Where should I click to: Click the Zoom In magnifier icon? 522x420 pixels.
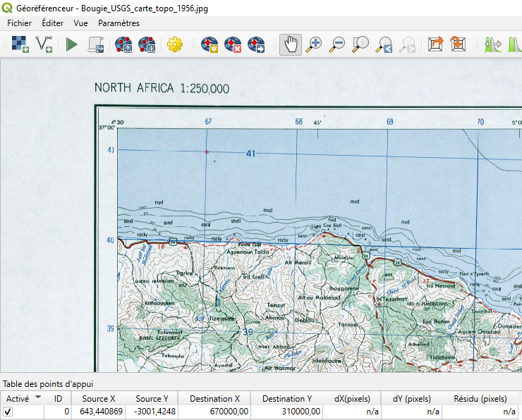click(x=315, y=44)
